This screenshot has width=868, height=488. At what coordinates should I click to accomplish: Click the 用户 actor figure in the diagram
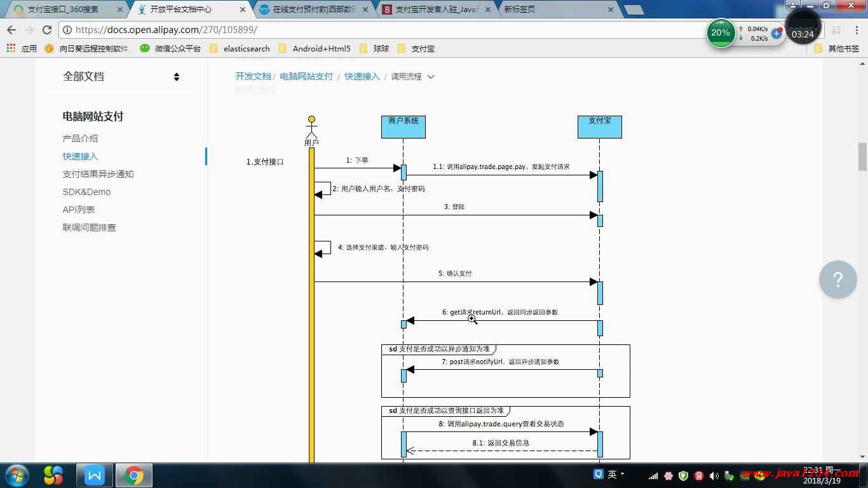(311, 131)
